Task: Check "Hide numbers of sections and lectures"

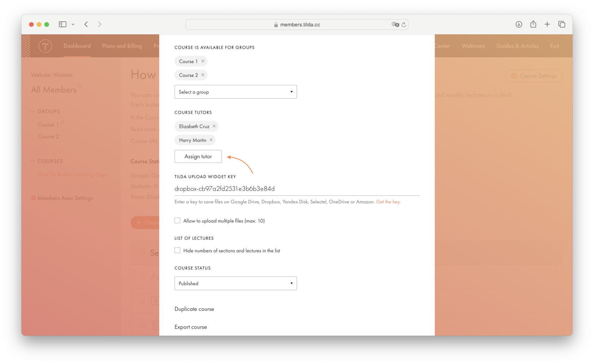Action: click(177, 250)
